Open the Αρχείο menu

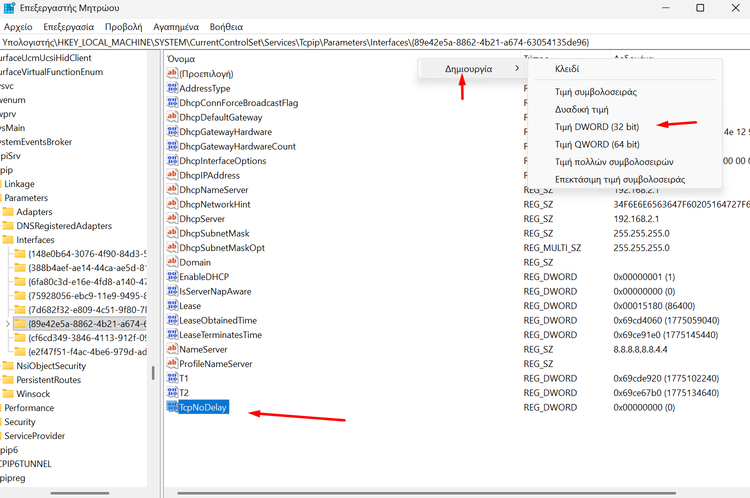click(x=20, y=27)
